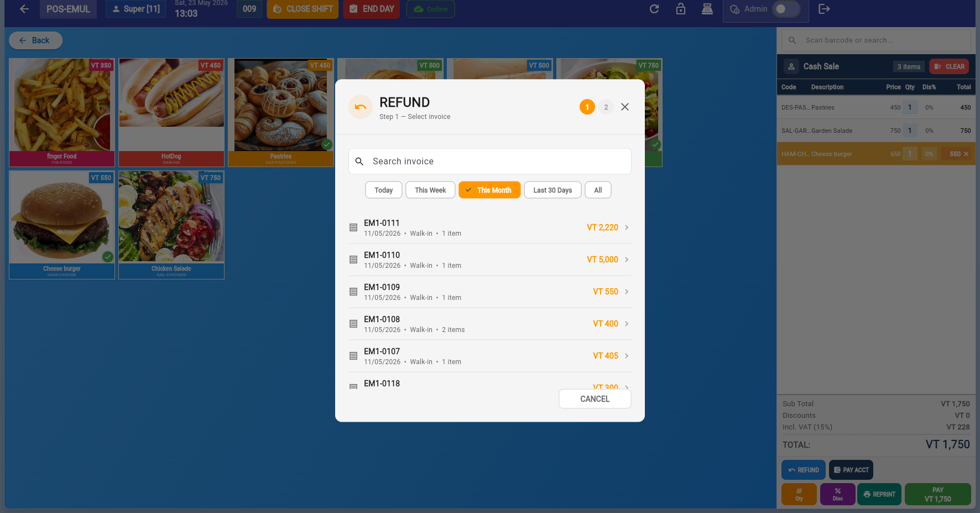
Task: Select the Last 30 Days filter
Action: [552, 190]
